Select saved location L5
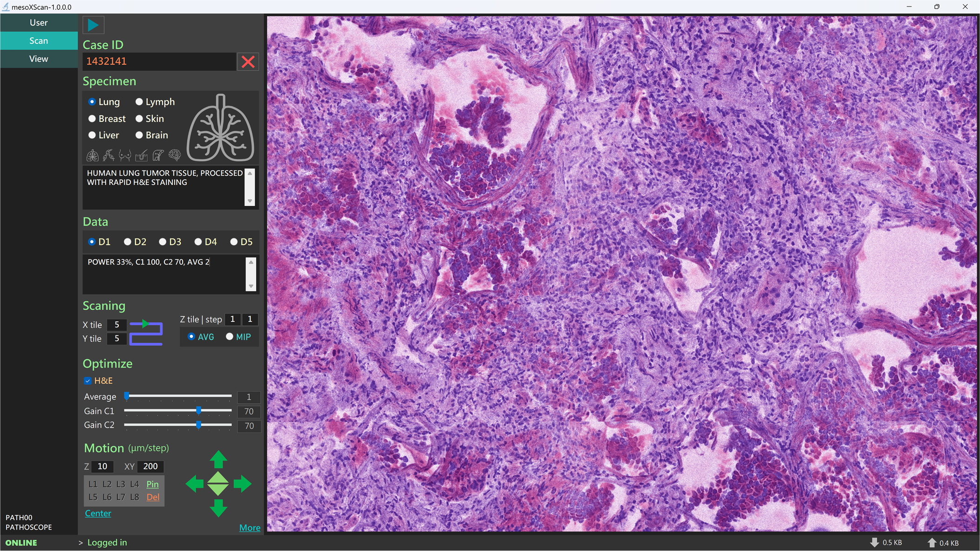The height and width of the screenshot is (551, 980). [93, 497]
